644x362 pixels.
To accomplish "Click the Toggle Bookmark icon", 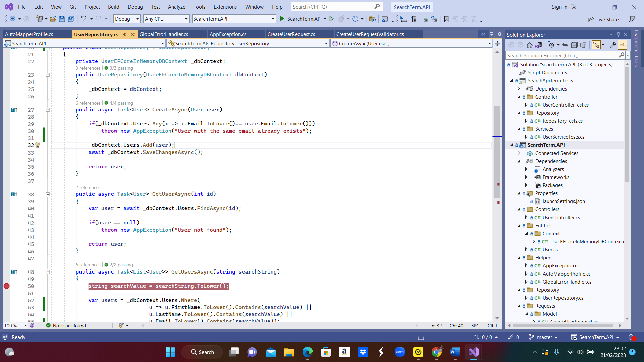I will coord(446,19).
